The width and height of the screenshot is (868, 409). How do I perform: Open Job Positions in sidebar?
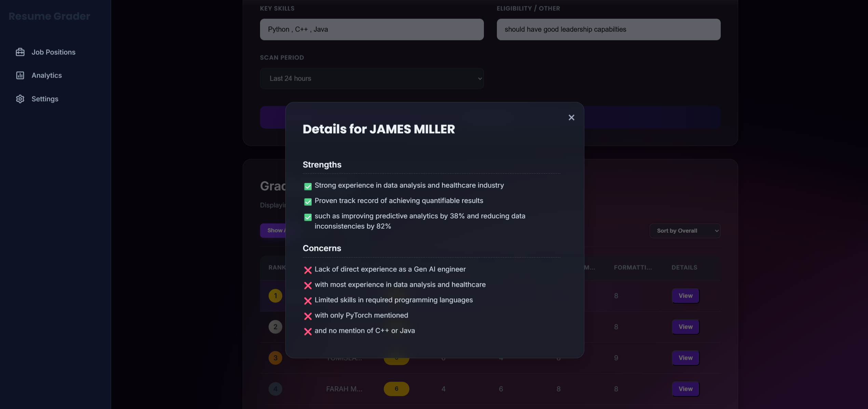point(53,52)
